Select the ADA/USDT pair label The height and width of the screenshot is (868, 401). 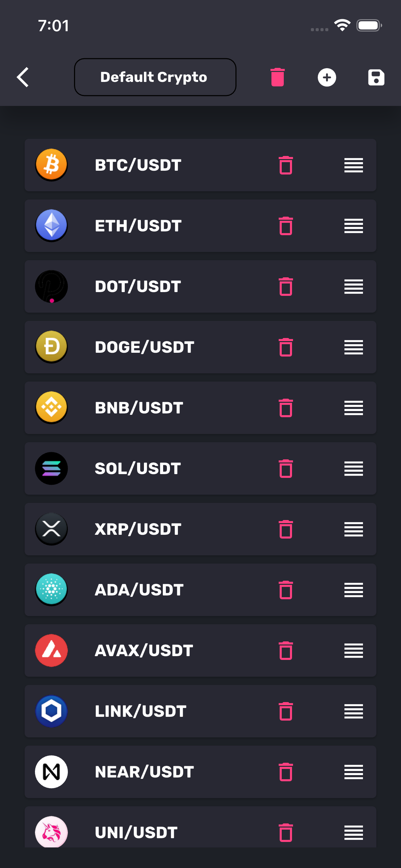click(x=139, y=590)
